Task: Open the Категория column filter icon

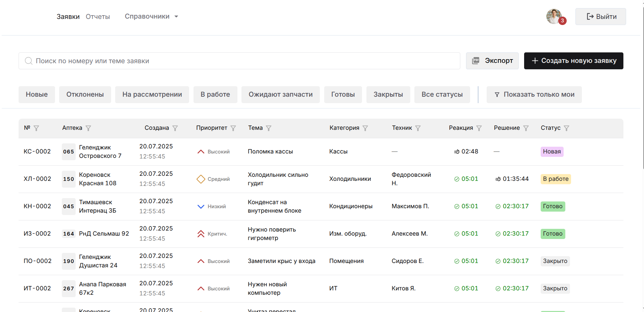Action: click(365, 128)
